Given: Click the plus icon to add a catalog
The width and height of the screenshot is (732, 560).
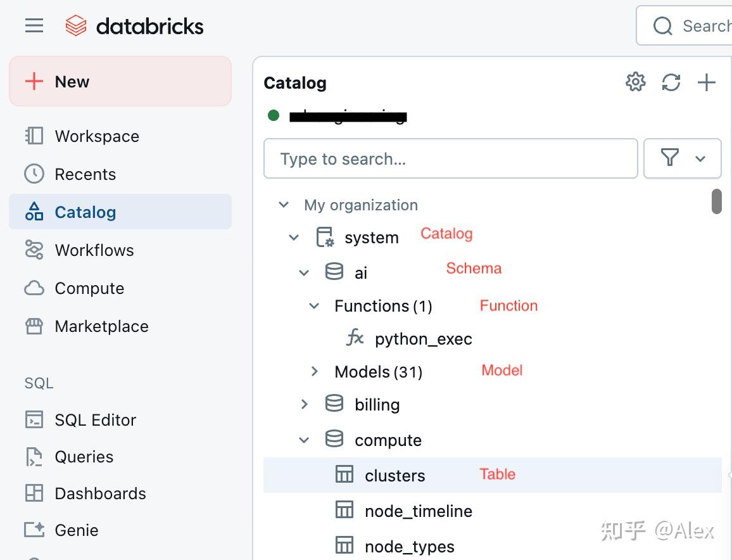Looking at the screenshot, I should click(707, 82).
